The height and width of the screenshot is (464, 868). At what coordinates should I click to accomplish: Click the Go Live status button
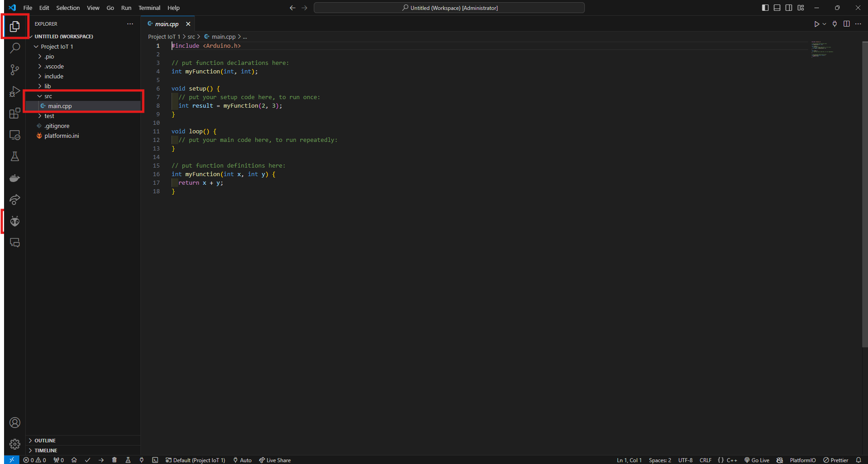tap(757, 460)
